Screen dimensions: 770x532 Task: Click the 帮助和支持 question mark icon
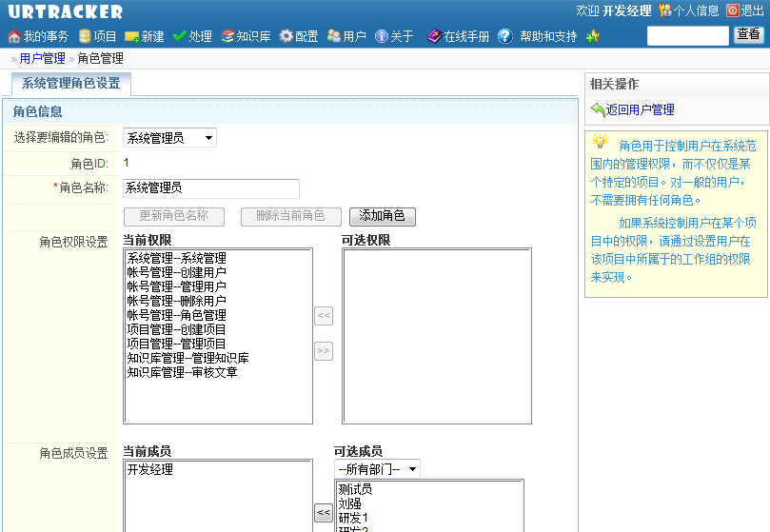pyautogui.click(x=505, y=36)
